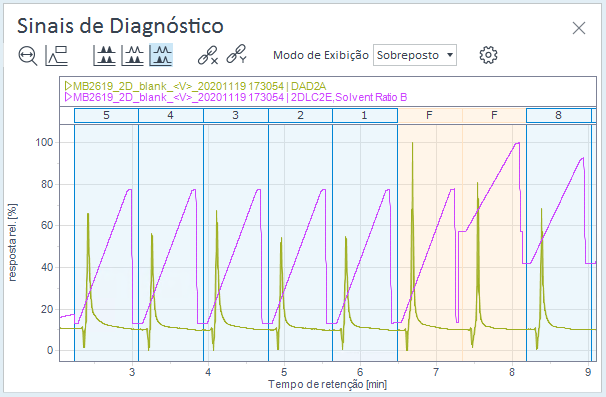The image size is (606, 397).
Task: Click the 'Sinais de Diagnóstico' panel title
Action: [x=120, y=26]
